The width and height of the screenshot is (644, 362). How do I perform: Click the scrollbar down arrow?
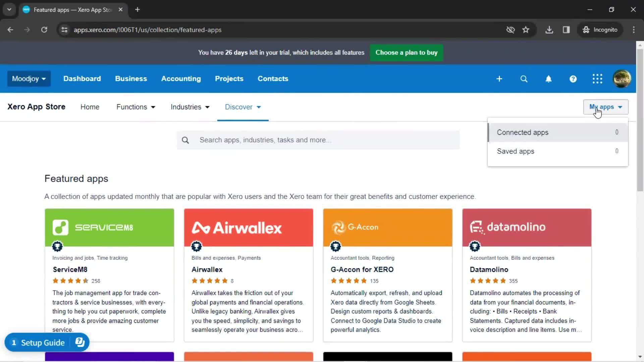[x=640, y=357]
